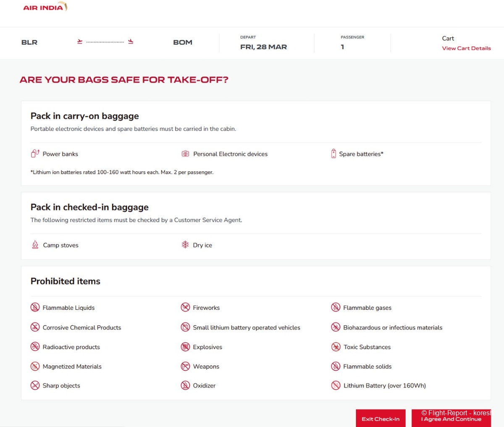Click the Sharp objects label
This screenshot has width=504, height=427.
coord(61,386)
